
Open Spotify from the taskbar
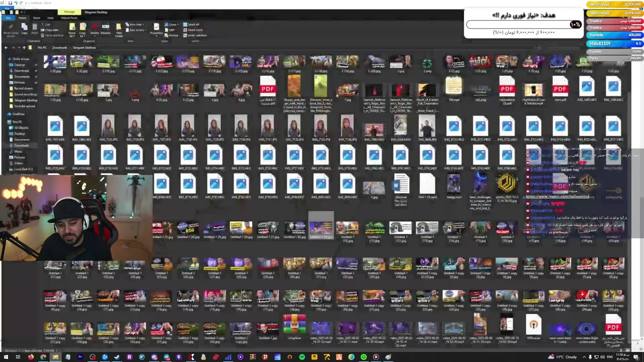point(302,357)
